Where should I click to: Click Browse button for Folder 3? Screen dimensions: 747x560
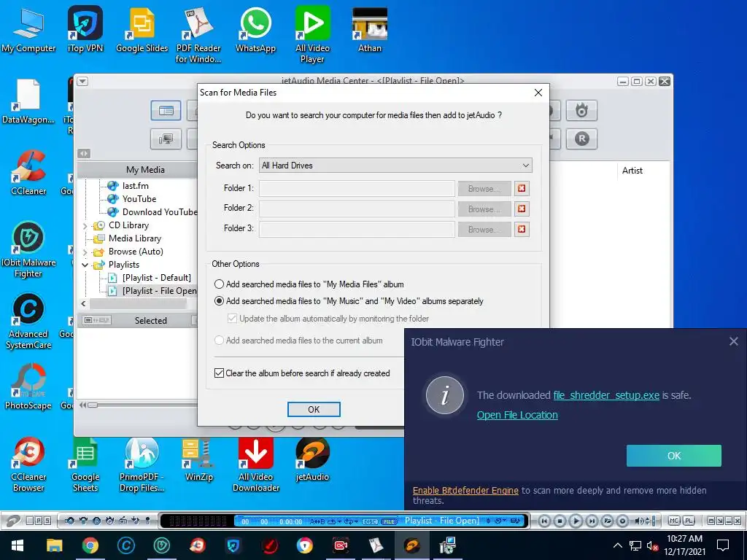484,230
